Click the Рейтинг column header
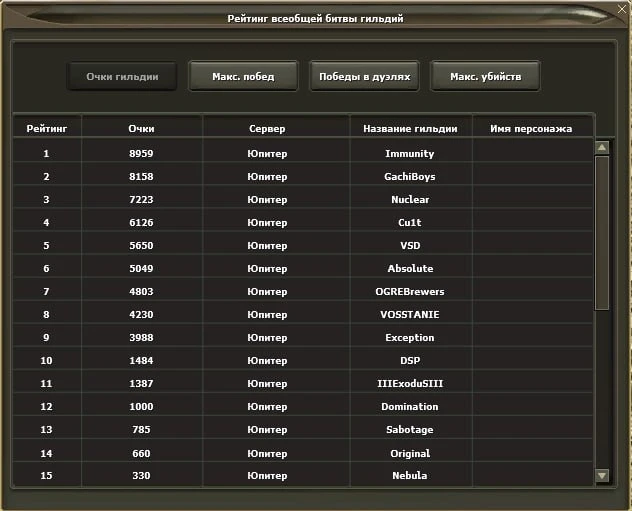Screen dimensions: 632x511 click(47, 129)
